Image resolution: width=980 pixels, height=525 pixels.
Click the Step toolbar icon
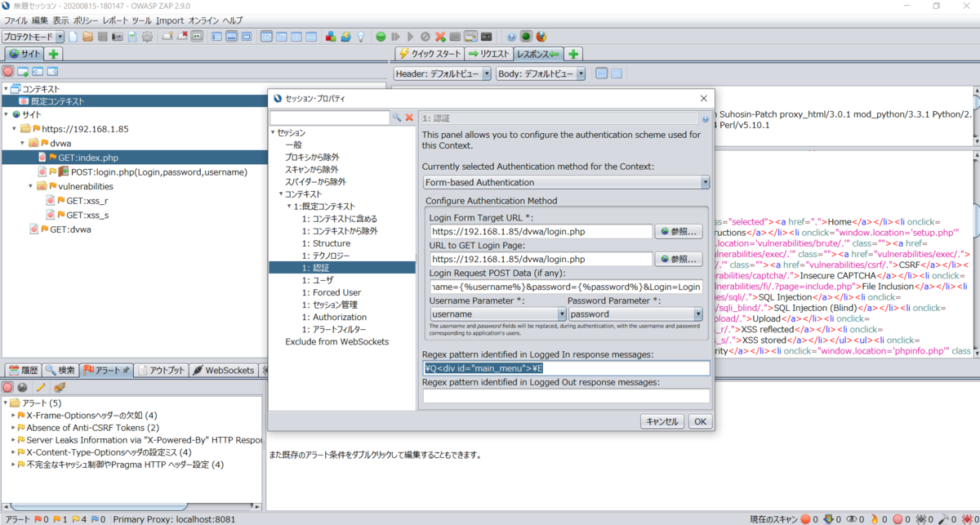(x=395, y=37)
